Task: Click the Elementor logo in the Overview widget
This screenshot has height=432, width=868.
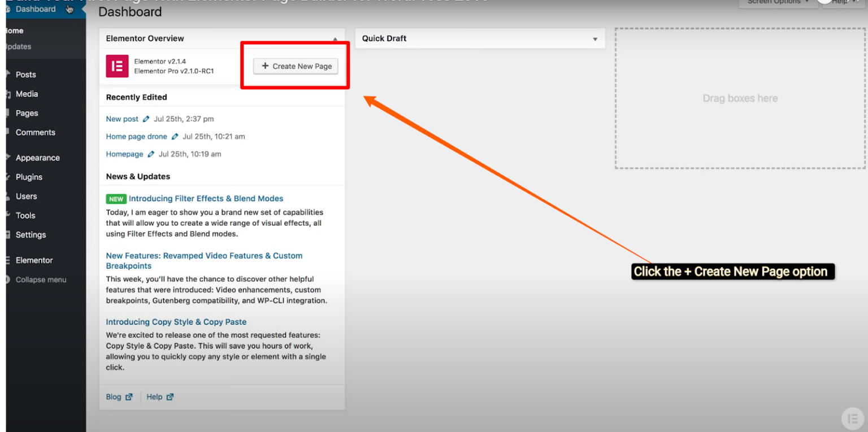Action: (x=116, y=66)
